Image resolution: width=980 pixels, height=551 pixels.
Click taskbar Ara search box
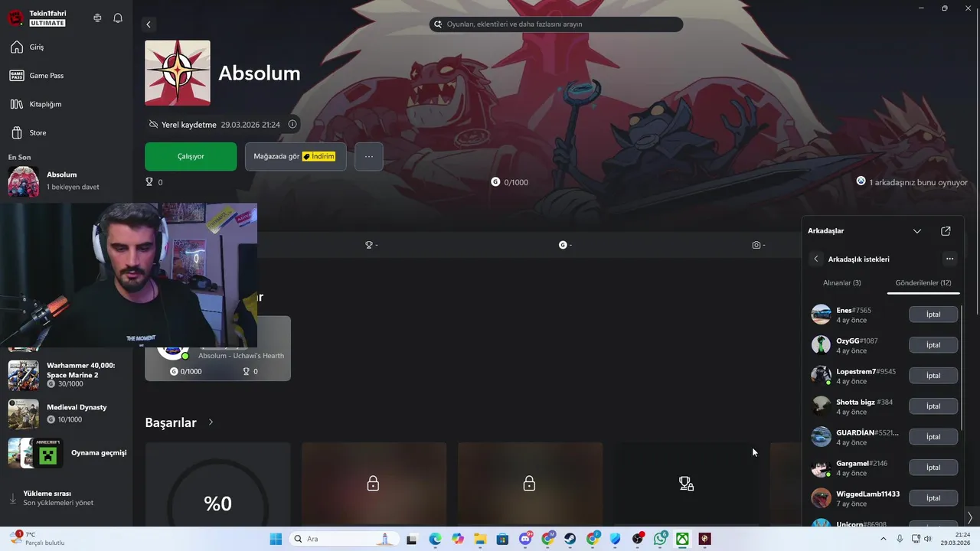(x=344, y=539)
